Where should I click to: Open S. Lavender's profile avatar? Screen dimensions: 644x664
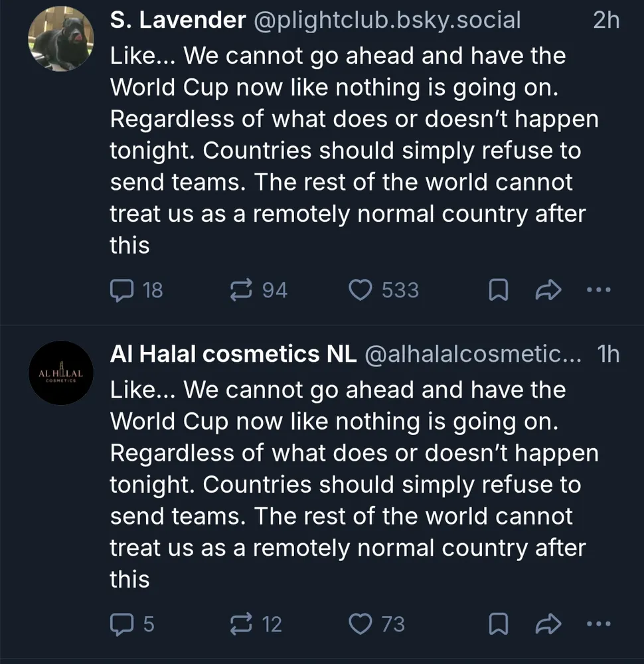(x=60, y=40)
